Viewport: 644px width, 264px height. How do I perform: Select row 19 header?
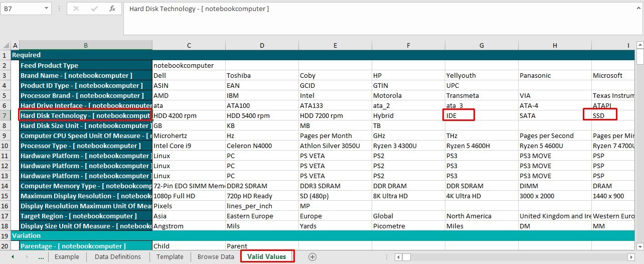point(6,236)
